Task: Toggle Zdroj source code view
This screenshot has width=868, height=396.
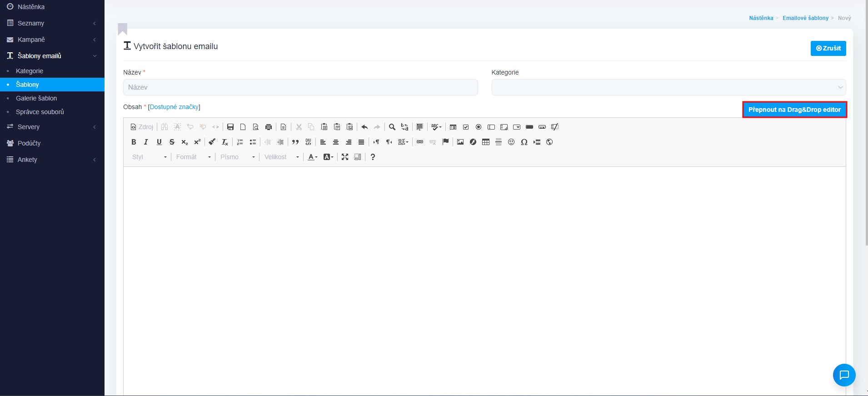Action: tap(142, 127)
